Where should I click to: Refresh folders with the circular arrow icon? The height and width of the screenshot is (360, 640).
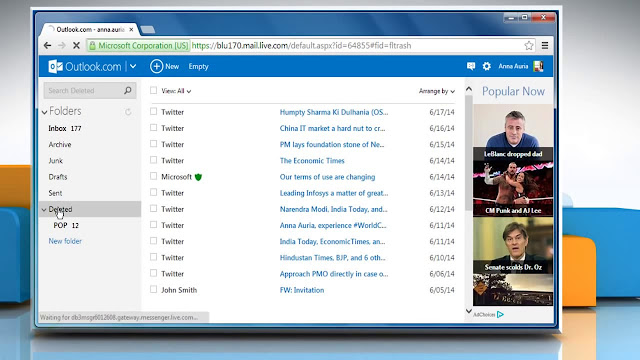pyautogui.click(x=128, y=111)
